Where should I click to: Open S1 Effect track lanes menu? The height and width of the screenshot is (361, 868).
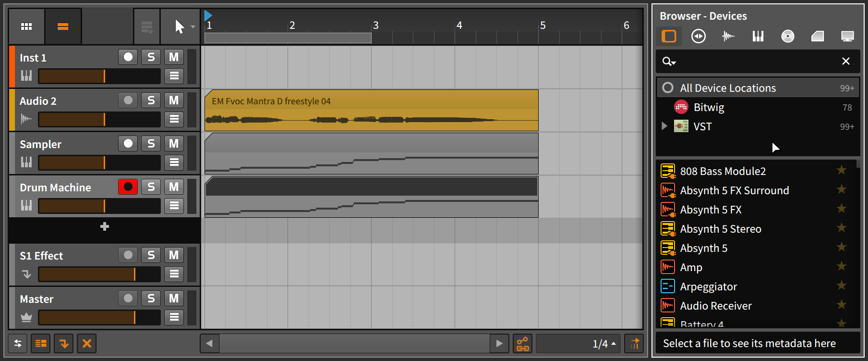[x=174, y=274]
